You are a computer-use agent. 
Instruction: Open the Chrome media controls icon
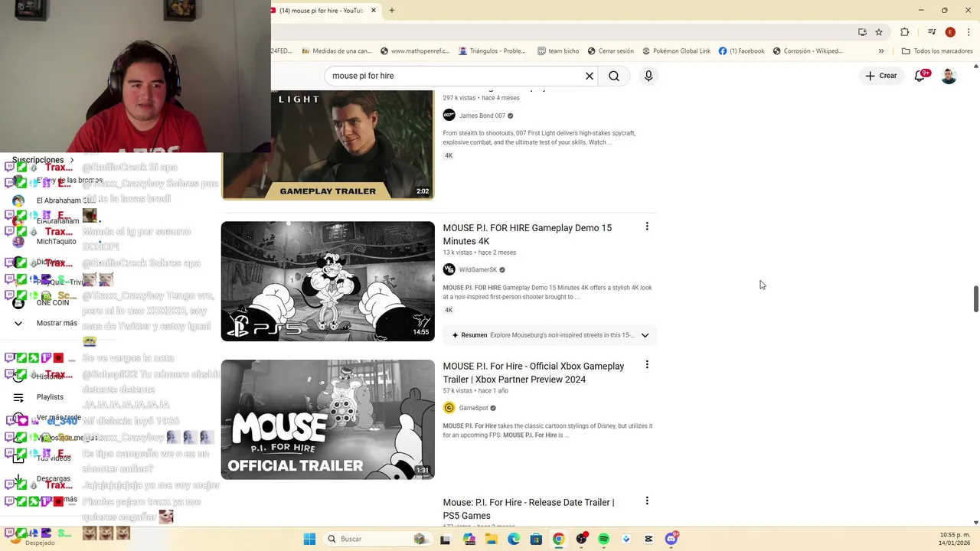932,32
